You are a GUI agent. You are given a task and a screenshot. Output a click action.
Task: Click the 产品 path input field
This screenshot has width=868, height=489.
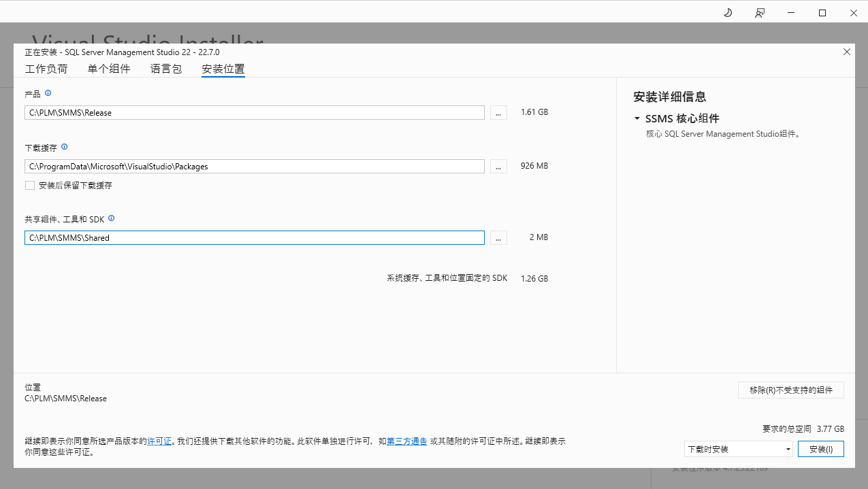coord(255,112)
